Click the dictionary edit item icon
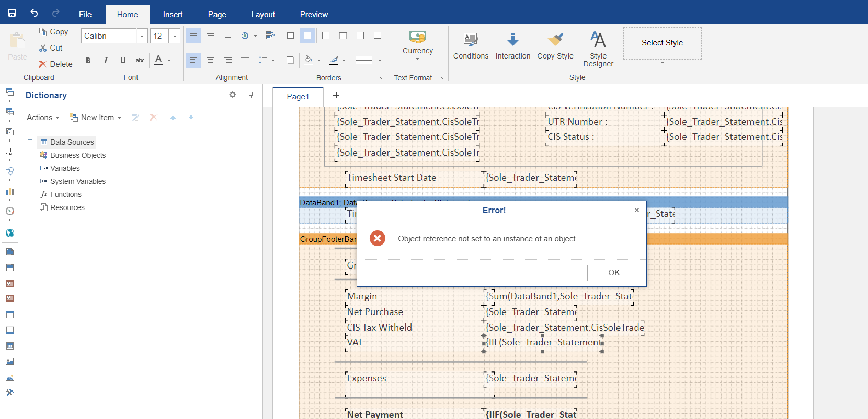868x419 pixels. tap(135, 118)
